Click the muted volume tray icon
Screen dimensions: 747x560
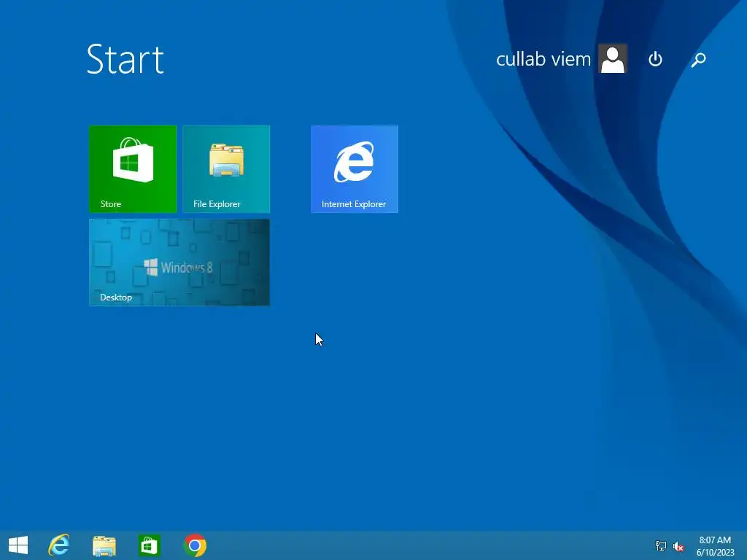[678, 546]
